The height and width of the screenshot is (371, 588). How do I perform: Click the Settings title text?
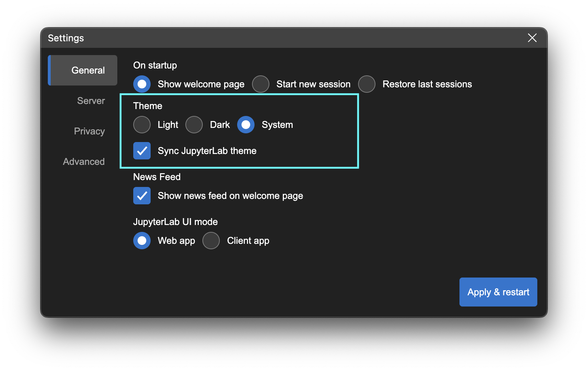click(x=66, y=38)
